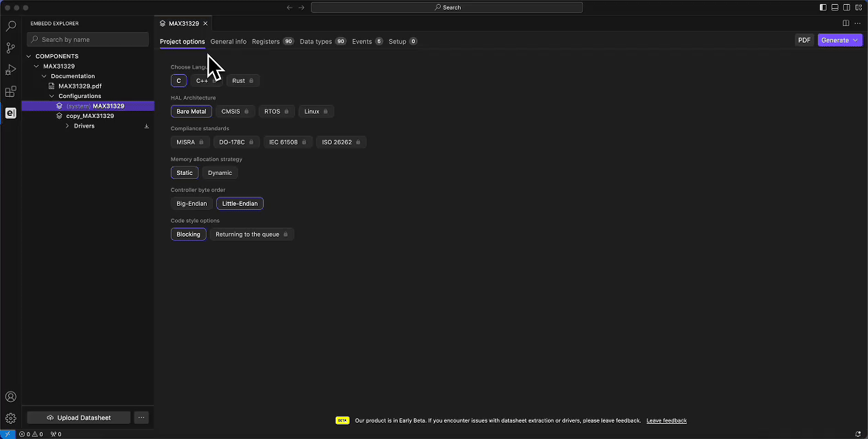Collapse the Configurations folder
868x439 pixels.
(52, 96)
